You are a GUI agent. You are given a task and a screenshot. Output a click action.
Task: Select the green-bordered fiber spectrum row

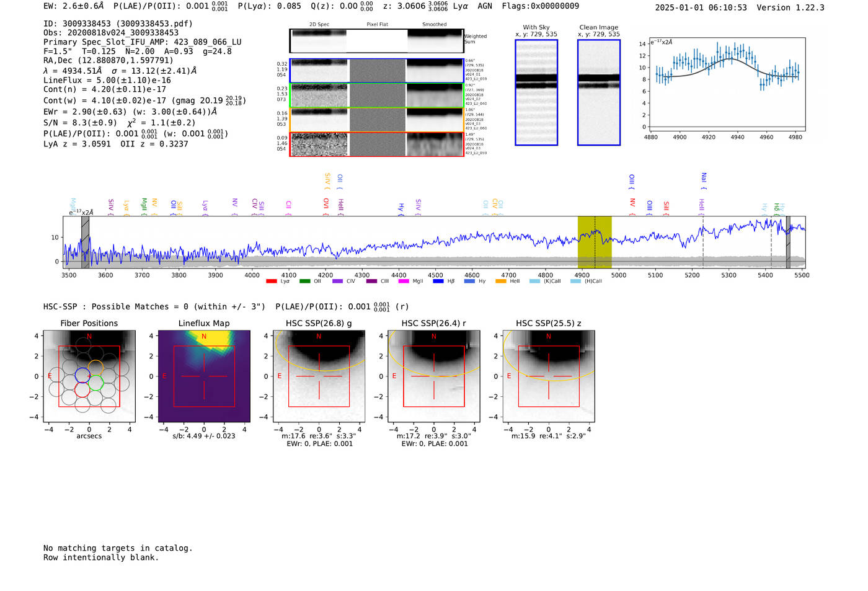[x=376, y=95]
